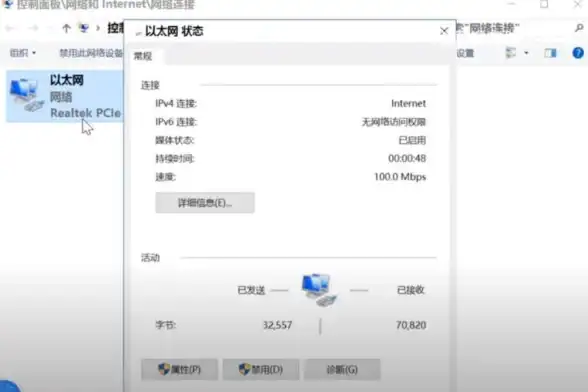Click the change view icon
This screenshot has height=392, width=588.
tap(511, 53)
